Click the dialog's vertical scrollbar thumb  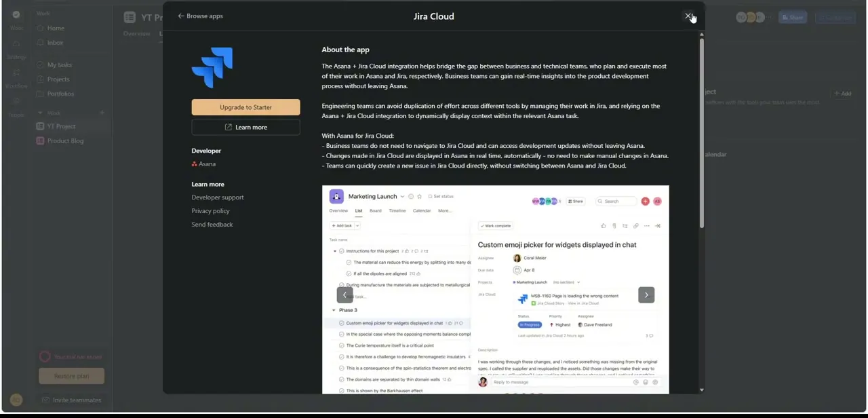pyautogui.click(x=701, y=132)
